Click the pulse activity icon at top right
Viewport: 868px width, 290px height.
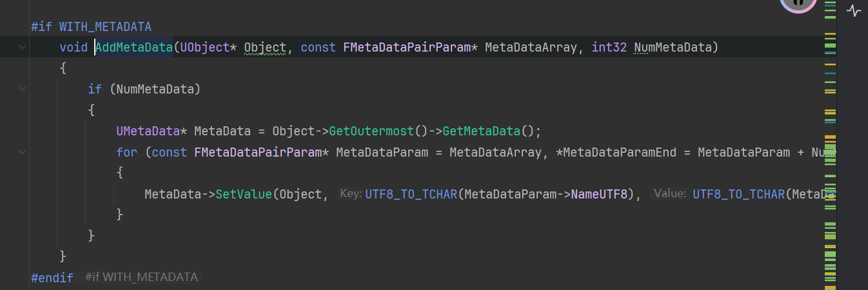[x=853, y=11]
